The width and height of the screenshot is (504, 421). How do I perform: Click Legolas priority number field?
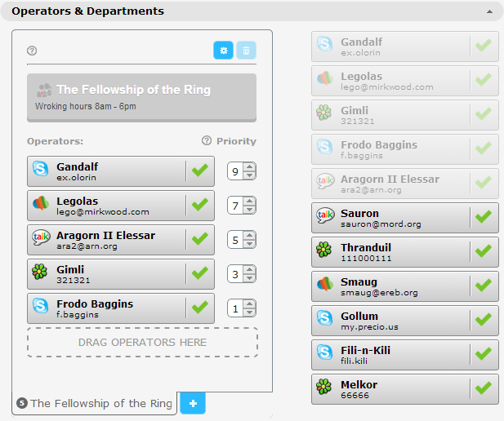tap(235, 206)
